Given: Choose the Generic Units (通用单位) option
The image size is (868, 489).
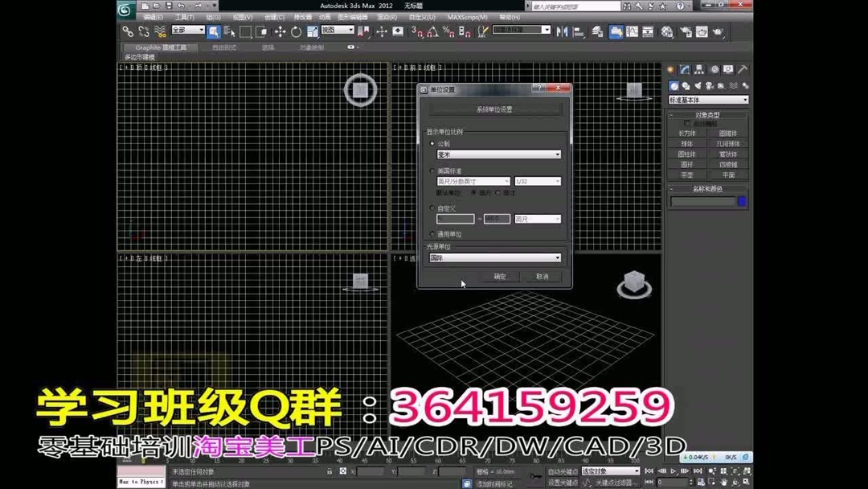Looking at the screenshot, I should pos(432,232).
